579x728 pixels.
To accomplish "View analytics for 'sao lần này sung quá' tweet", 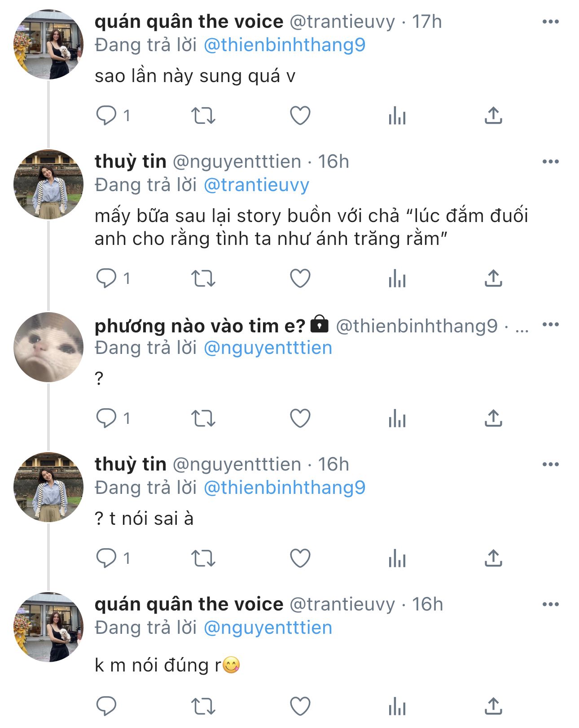I will [x=397, y=116].
